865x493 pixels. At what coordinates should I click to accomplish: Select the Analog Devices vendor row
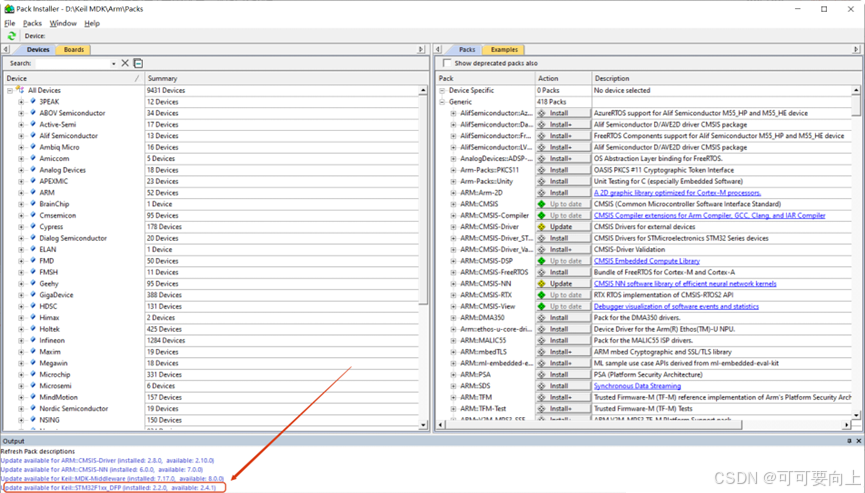click(x=62, y=170)
